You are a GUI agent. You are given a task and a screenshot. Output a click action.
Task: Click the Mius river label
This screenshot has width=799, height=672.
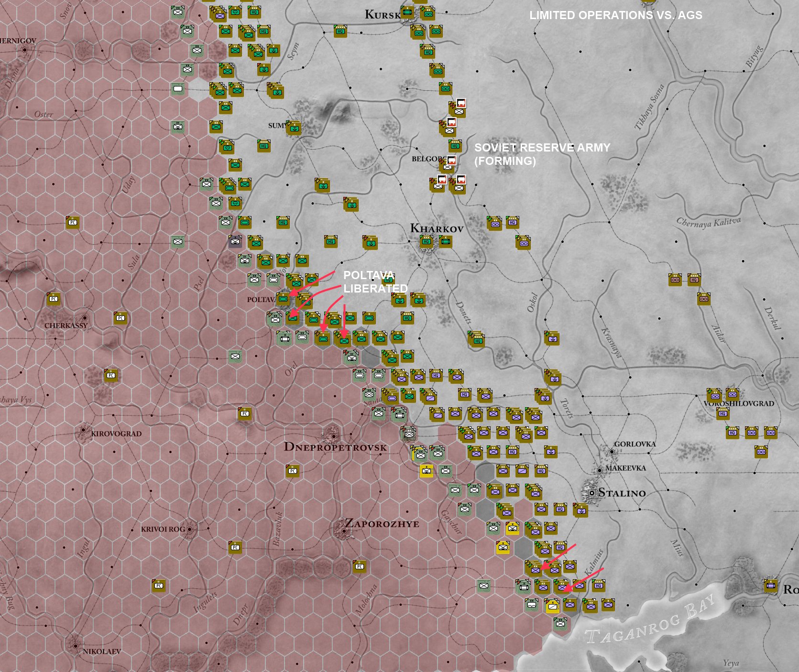[x=677, y=547]
